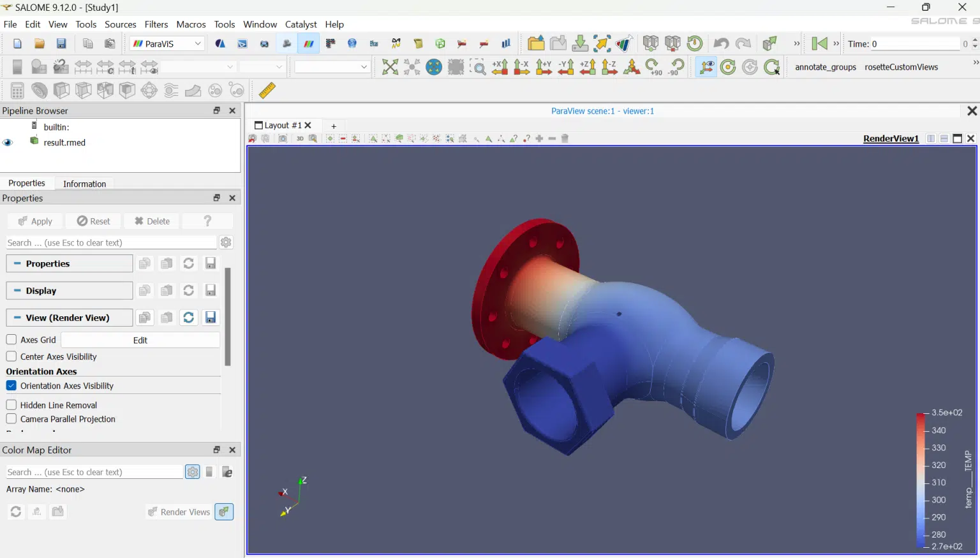Screen dimensions: 980x558
Task: Enable the Hidden Line Removal checkbox
Action: (11, 405)
